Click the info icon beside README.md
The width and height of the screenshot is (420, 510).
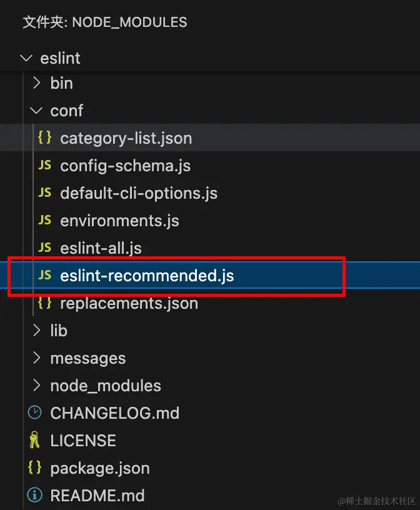pyautogui.click(x=35, y=496)
